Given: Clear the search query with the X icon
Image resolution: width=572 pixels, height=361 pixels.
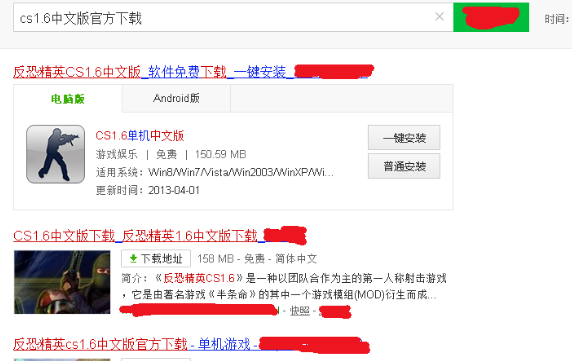Looking at the screenshot, I should [440, 16].
